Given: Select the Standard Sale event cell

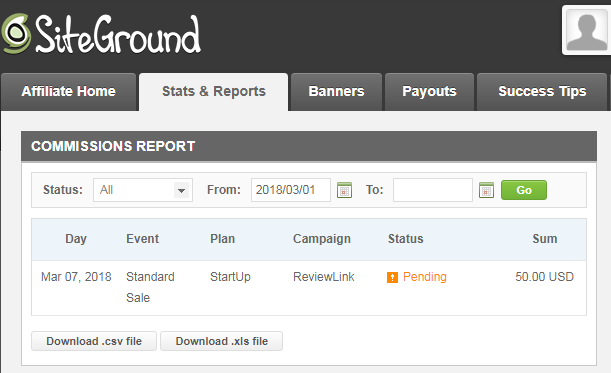Looking at the screenshot, I should [150, 287].
